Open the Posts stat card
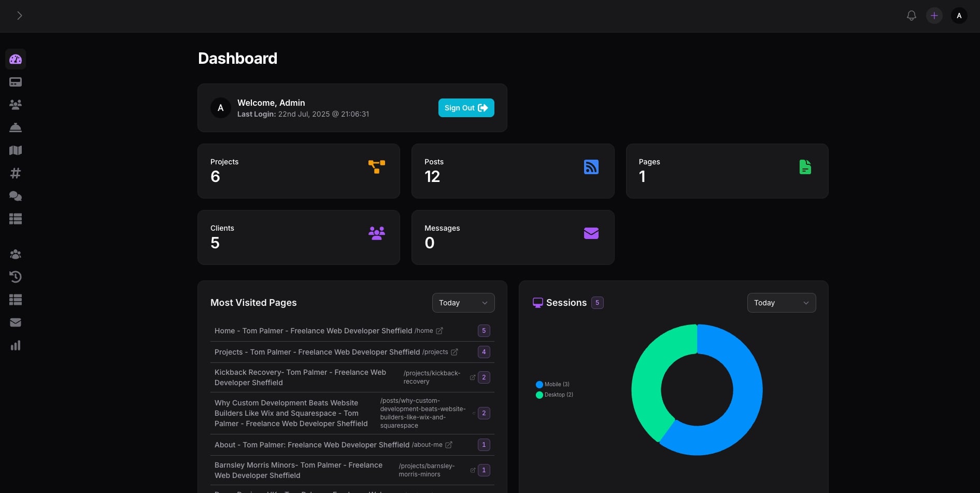980x493 pixels. point(513,171)
